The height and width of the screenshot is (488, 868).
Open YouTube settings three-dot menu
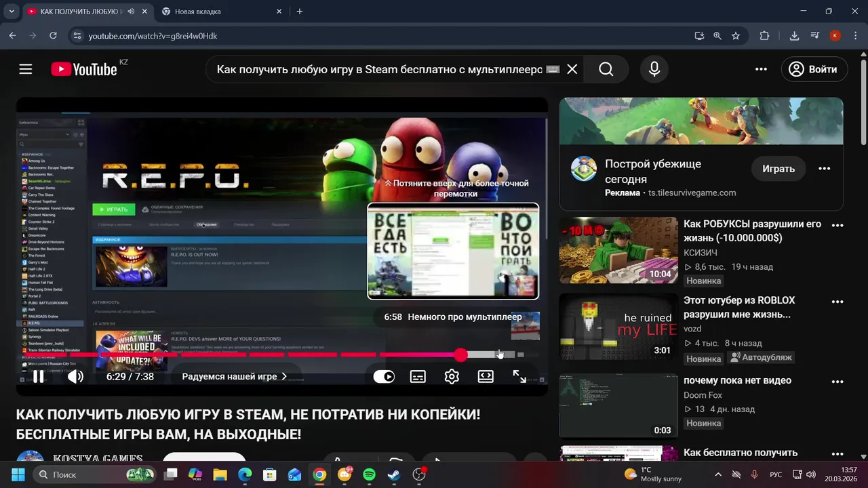click(761, 69)
